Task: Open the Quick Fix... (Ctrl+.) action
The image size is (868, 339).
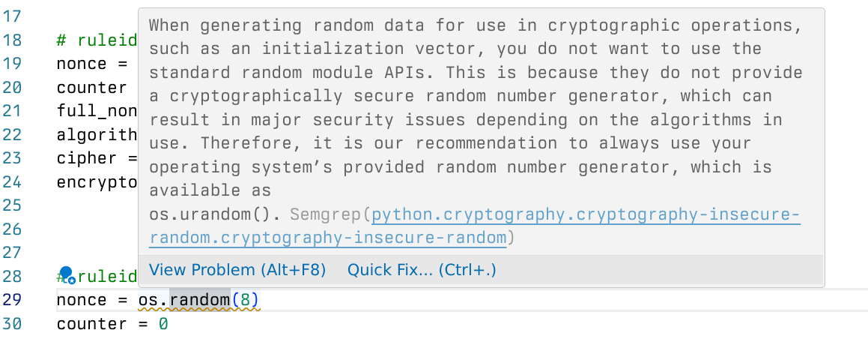Action: [x=422, y=270]
